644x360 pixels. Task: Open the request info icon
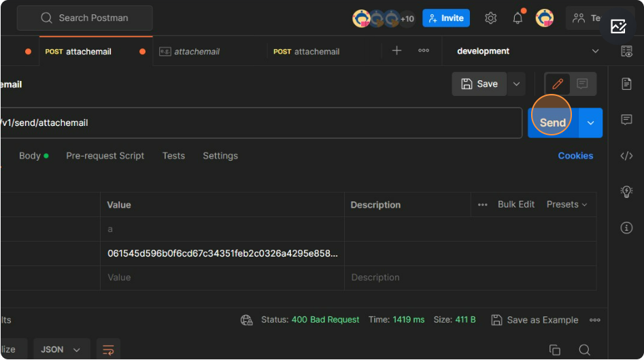(x=626, y=228)
